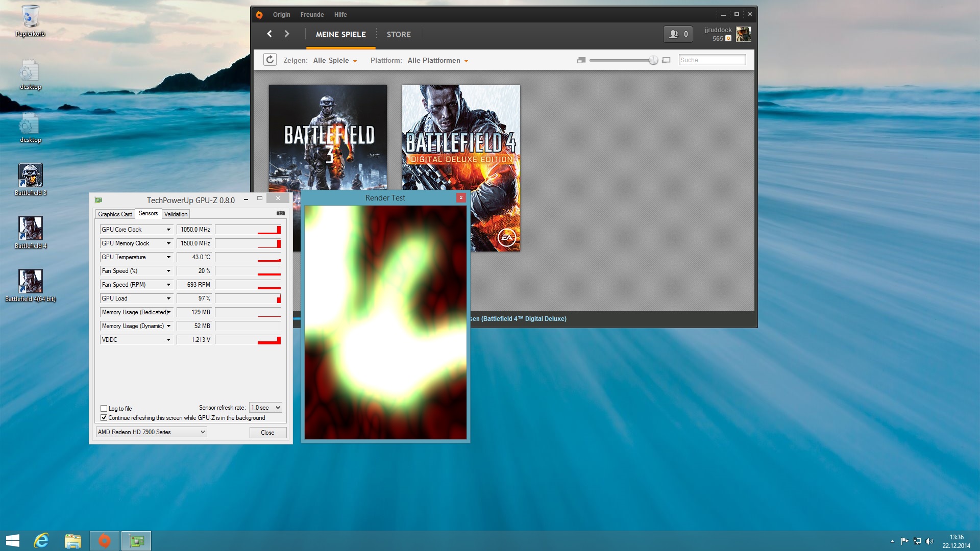
Task: Click the Suche search input field
Action: pyautogui.click(x=712, y=60)
